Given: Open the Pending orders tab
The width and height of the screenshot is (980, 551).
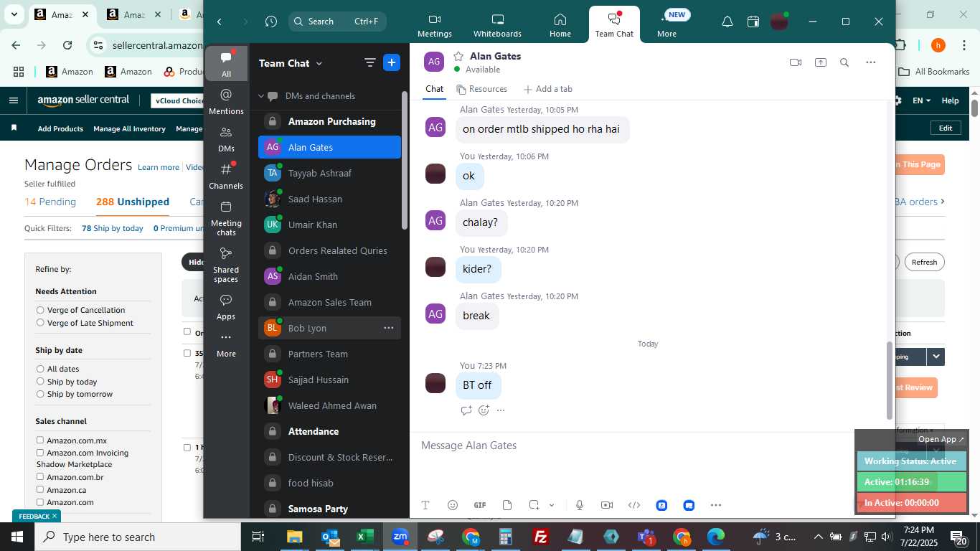Looking at the screenshot, I should (50, 202).
